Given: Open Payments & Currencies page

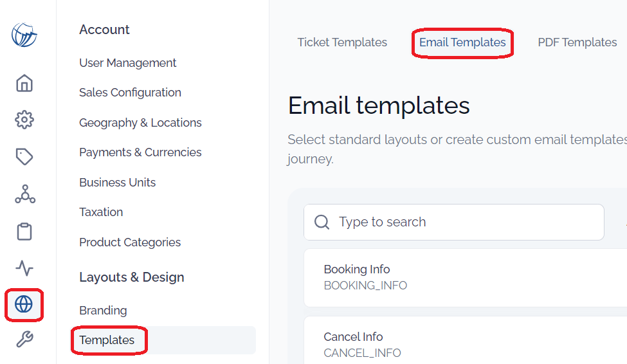Looking at the screenshot, I should click(140, 152).
